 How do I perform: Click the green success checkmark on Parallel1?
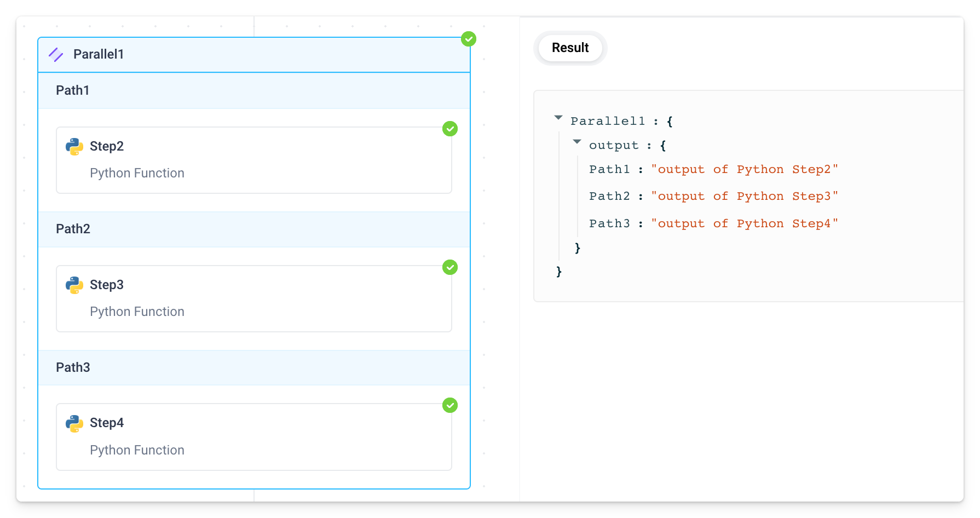pyautogui.click(x=468, y=39)
